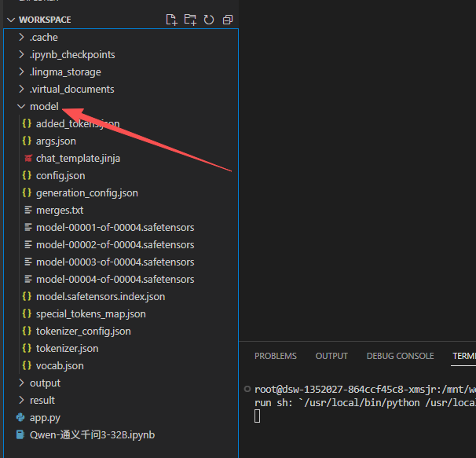Image resolution: width=476 pixels, height=458 pixels.
Task: Open special_tokens_map.json file
Action: (x=91, y=314)
